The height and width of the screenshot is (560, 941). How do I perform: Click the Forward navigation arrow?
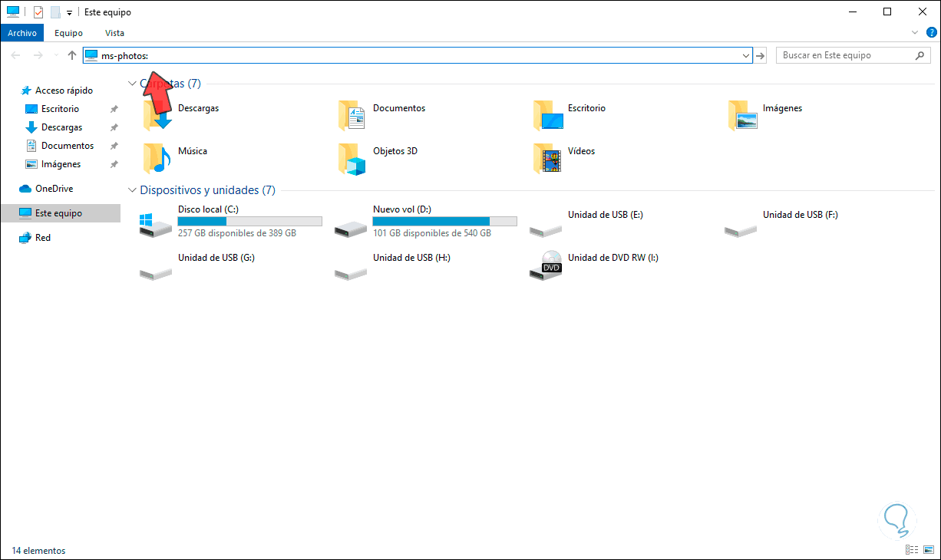click(37, 55)
